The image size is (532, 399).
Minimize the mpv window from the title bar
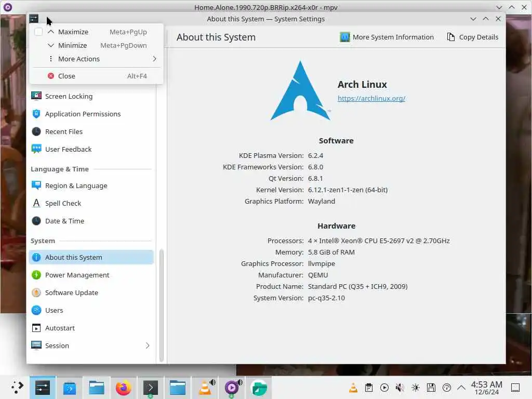click(499, 7)
